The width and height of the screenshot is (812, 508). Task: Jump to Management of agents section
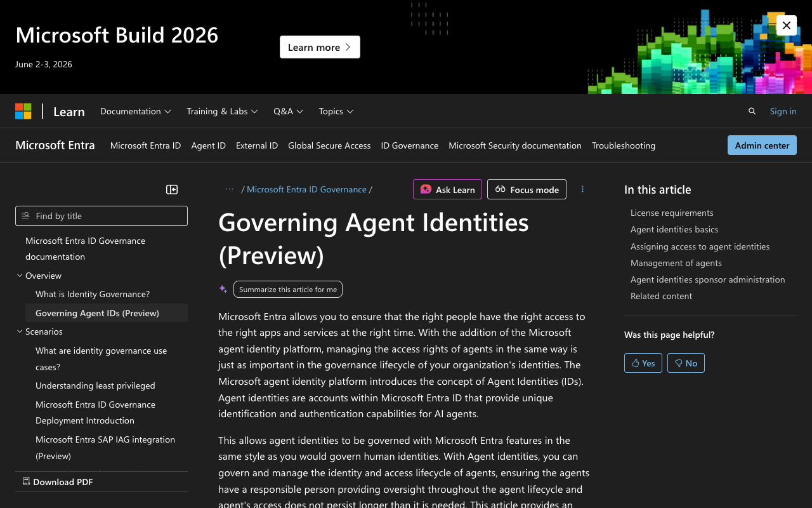676,263
